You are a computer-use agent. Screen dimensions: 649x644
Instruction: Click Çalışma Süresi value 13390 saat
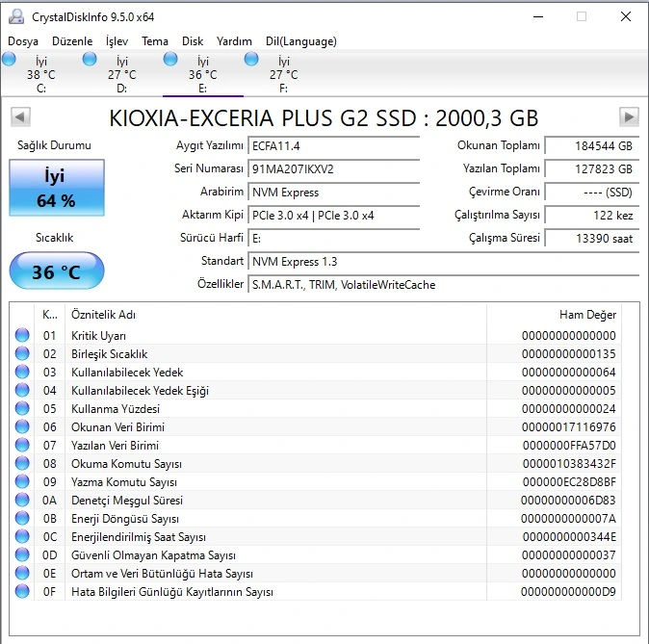[592, 239]
